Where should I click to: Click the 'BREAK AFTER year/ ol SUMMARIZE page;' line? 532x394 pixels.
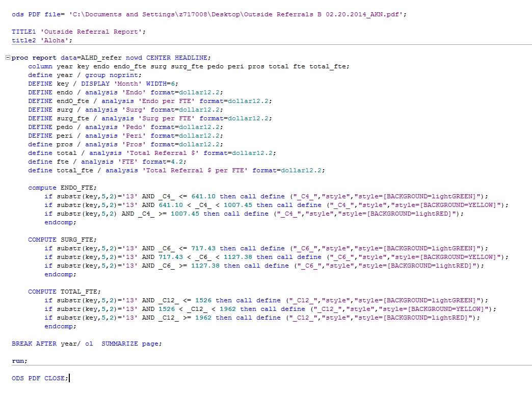(87, 344)
